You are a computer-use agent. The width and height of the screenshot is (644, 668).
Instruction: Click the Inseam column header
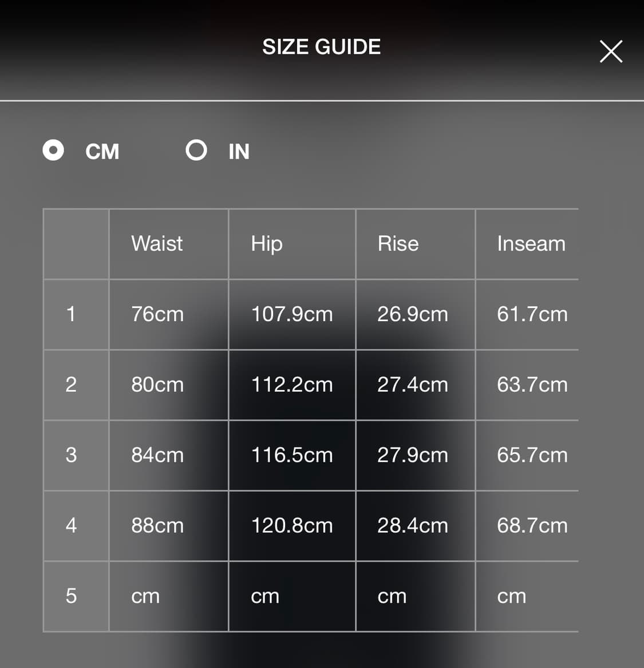tap(531, 244)
